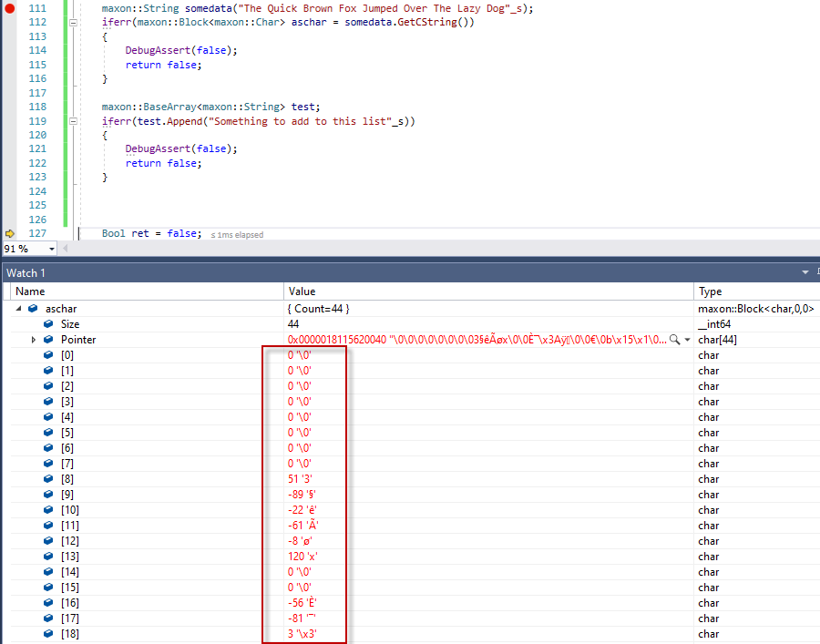Viewport: 820px width, 644px height.
Task: Select the Watch 1 panel title bar
Action: tap(364, 272)
